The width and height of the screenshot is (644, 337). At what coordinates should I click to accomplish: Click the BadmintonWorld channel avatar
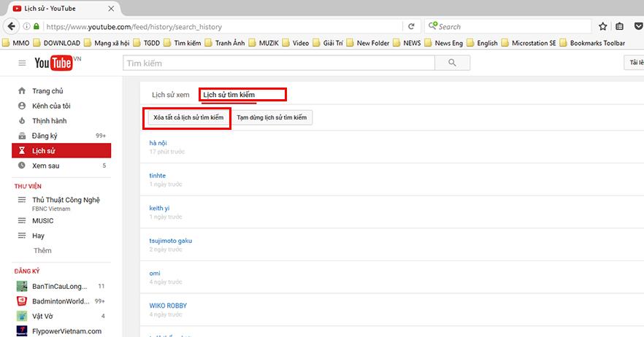pyautogui.click(x=22, y=301)
